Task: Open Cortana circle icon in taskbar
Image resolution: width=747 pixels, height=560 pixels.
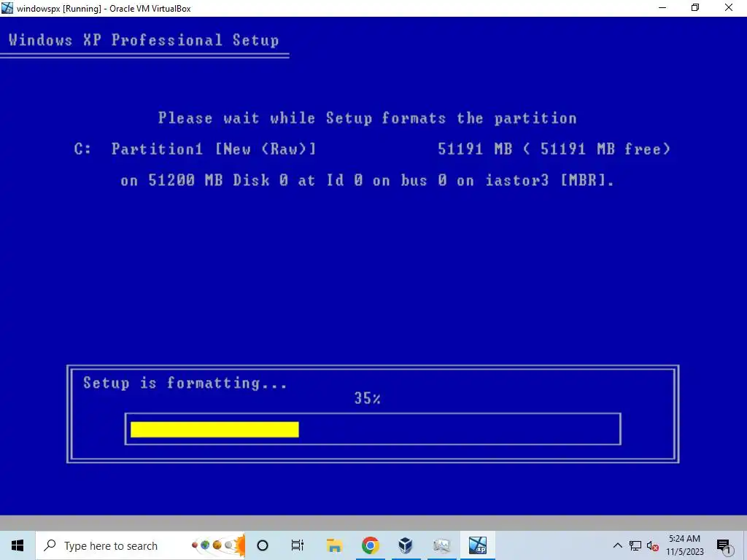Action: (x=263, y=545)
